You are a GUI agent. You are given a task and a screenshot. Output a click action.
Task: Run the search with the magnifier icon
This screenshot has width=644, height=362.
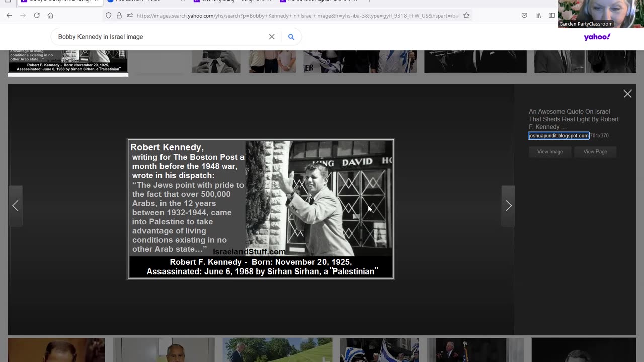291,37
